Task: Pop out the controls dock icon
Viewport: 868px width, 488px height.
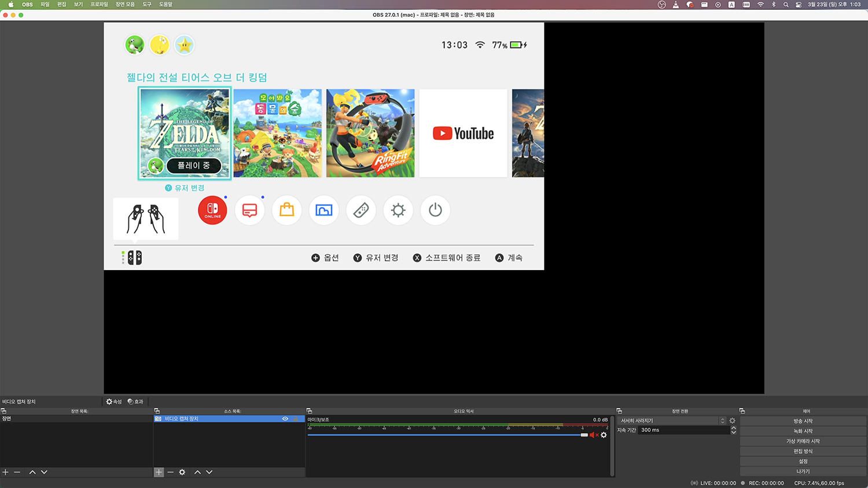Action: pos(742,411)
